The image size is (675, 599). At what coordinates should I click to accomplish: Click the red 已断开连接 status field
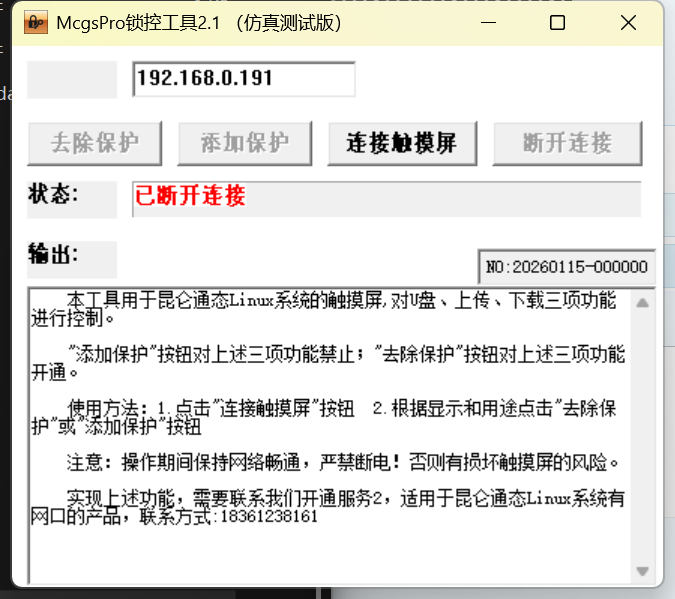coord(385,198)
